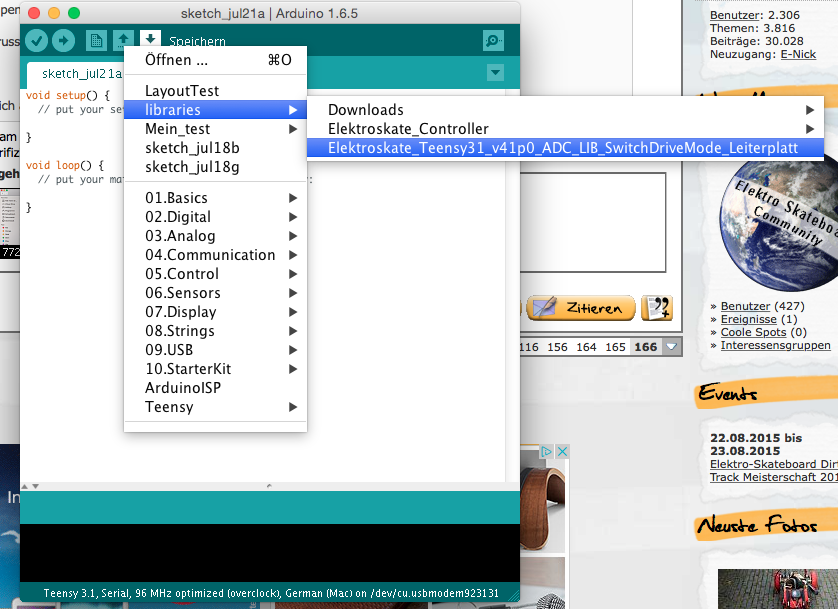Expand the Mein_test submenu
This screenshot has width=838, height=609.
coord(215,129)
